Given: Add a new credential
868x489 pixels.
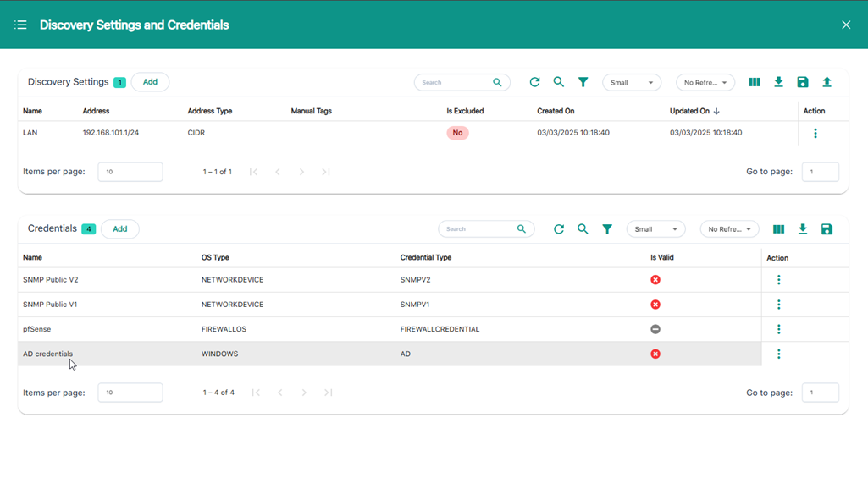Looking at the screenshot, I should tap(119, 229).
